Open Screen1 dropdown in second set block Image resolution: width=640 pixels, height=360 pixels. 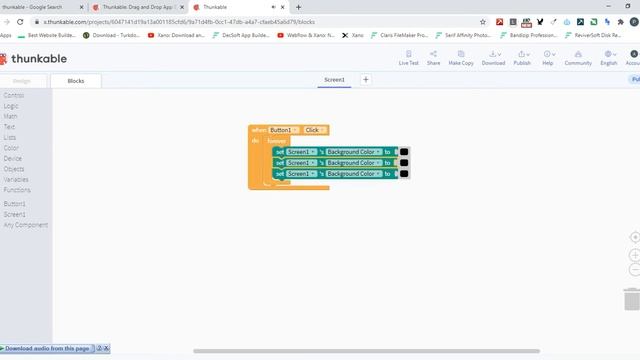click(x=301, y=163)
